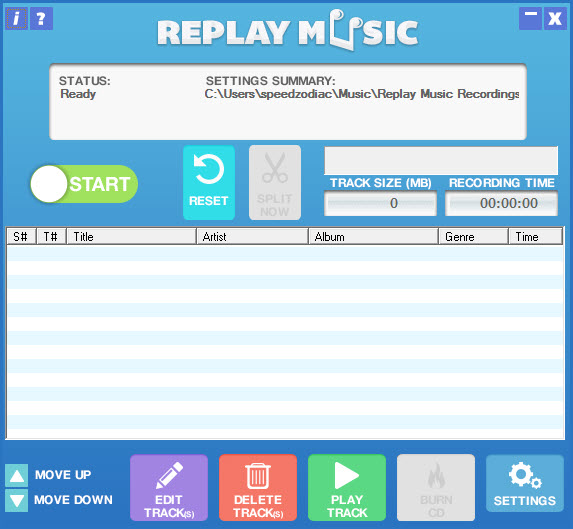This screenshot has width=573, height=529.
Task: Open SETTINGS gear button
Action: [x=525, y=483]
